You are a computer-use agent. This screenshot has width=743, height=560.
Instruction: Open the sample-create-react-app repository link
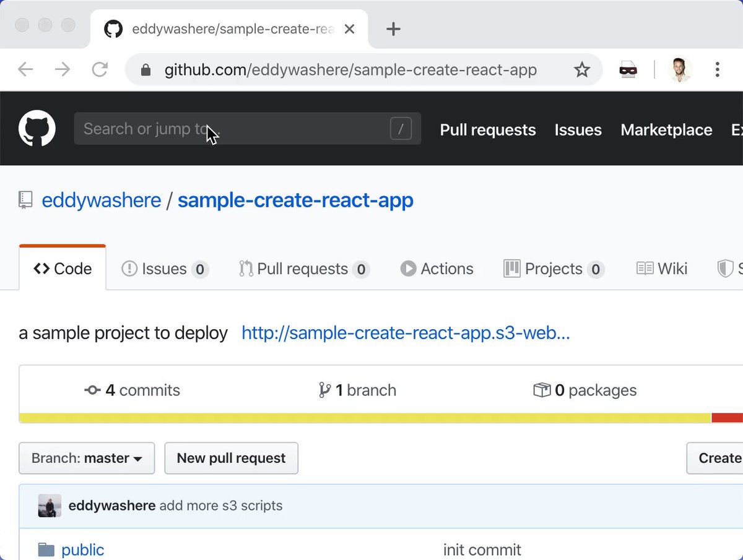tap(295, 200)
